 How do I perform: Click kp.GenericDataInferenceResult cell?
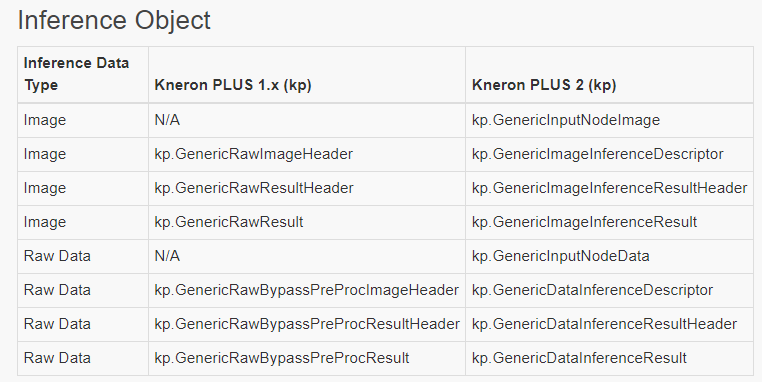579,358
